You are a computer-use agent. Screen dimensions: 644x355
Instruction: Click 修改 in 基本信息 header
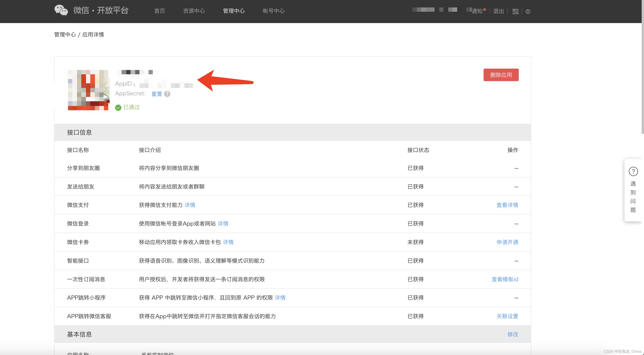513,334
